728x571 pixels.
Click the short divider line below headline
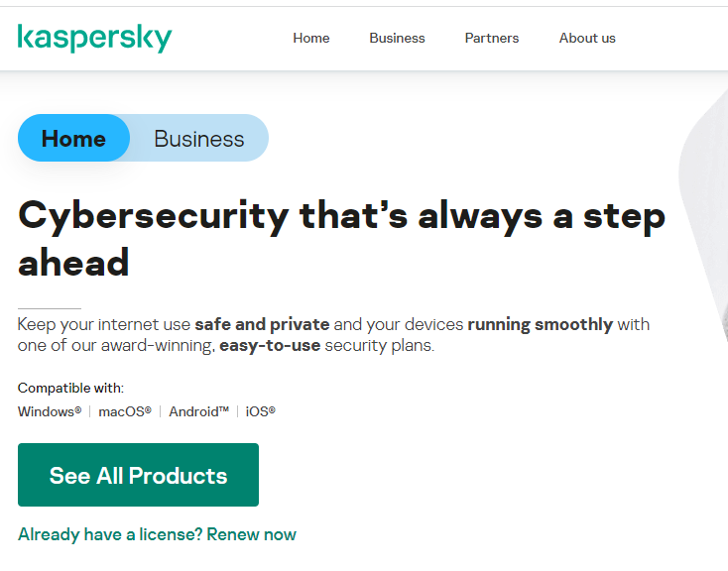coord(50,308)
